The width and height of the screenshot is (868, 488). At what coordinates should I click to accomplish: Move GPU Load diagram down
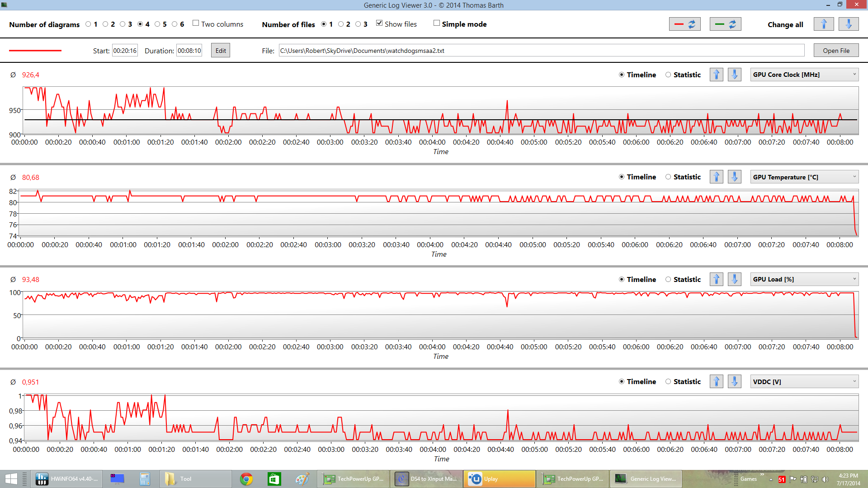click(734, 279)
